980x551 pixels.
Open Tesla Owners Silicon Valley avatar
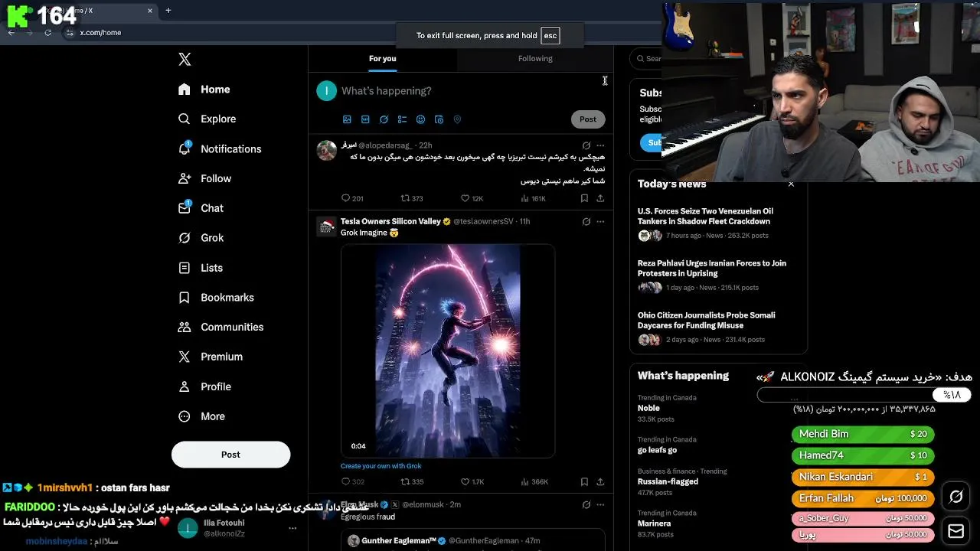click(x=327, y=227)
